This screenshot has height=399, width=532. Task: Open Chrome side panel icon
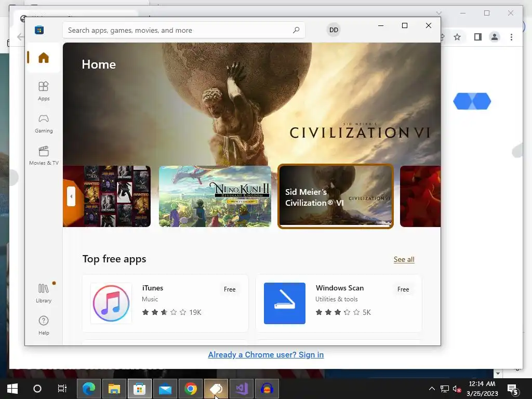click(478, 37)
